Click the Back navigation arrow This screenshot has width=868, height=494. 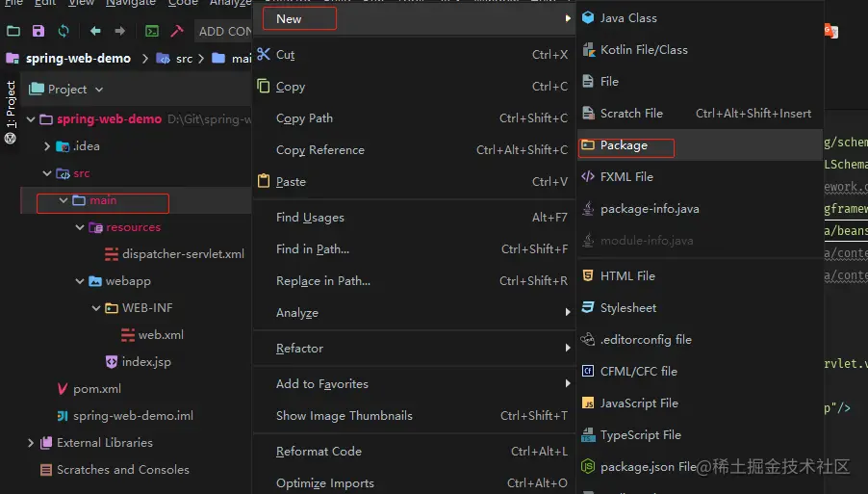(95, 31)
